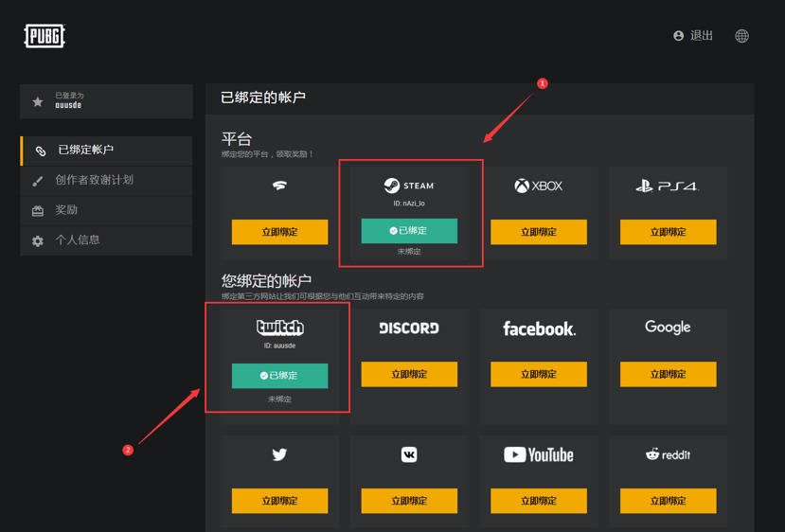Click Steam green 已绑定 button
The width and height of the screenshot is (785, 532).
(409, 231)
